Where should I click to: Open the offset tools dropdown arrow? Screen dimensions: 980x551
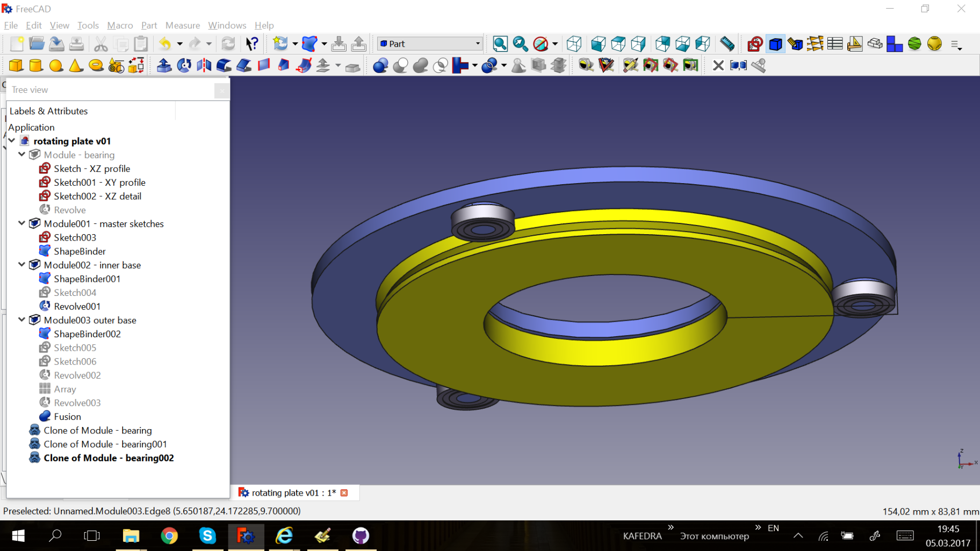click(338, 66)
